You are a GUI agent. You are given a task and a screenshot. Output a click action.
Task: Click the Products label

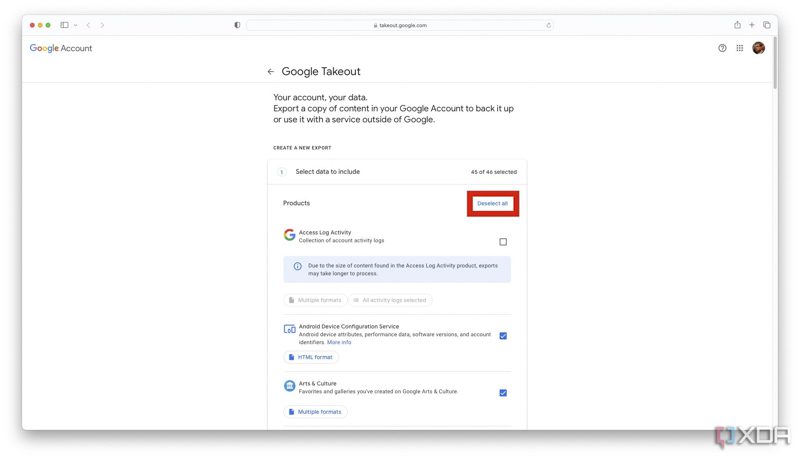point(296,203)
